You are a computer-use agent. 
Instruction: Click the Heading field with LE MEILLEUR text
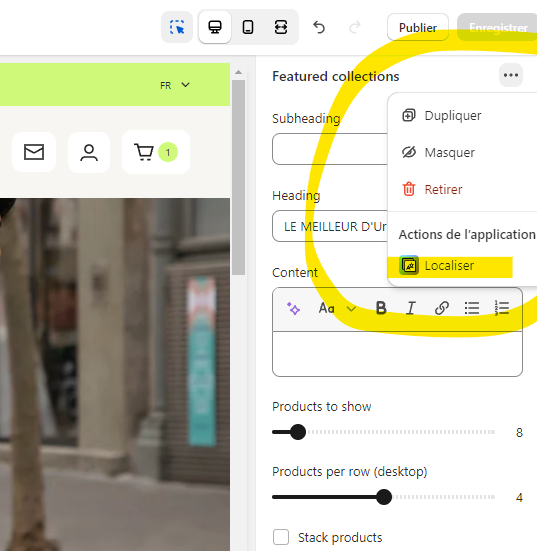330,226
